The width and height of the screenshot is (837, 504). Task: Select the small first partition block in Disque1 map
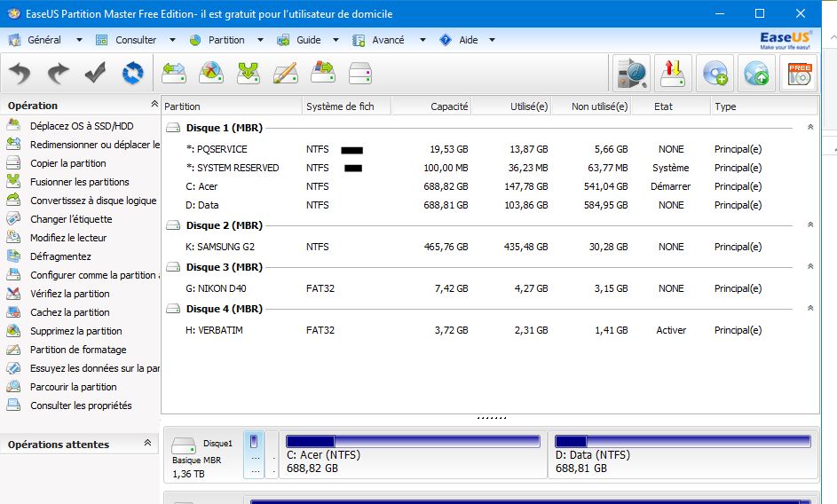[254, 455]
